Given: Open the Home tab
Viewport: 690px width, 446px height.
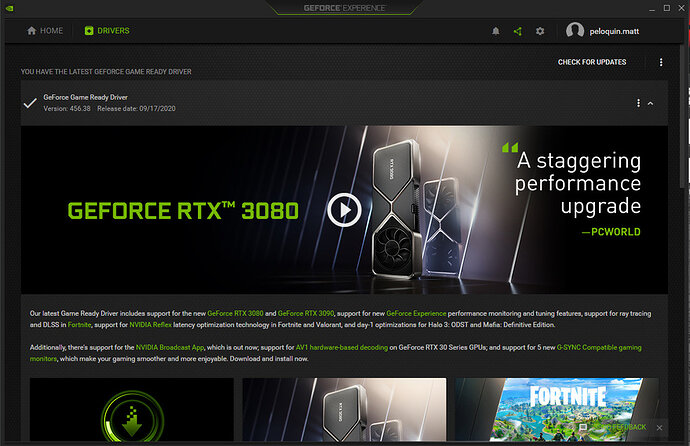Looking at the screenshot, I should coord(45,31).
